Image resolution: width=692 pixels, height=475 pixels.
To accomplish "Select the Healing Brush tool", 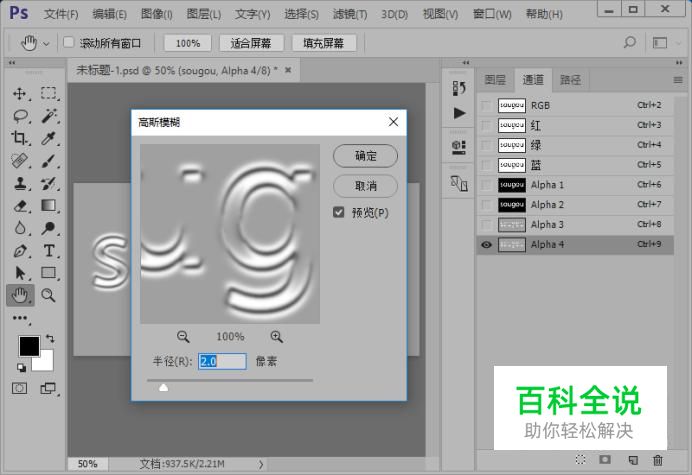I will tap(19, 161).
